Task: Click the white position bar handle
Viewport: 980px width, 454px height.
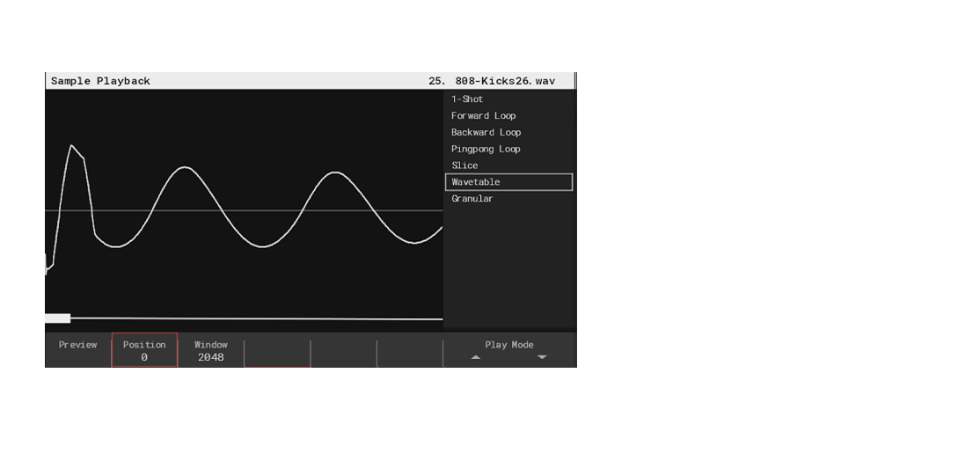Action: click(58, 319)
